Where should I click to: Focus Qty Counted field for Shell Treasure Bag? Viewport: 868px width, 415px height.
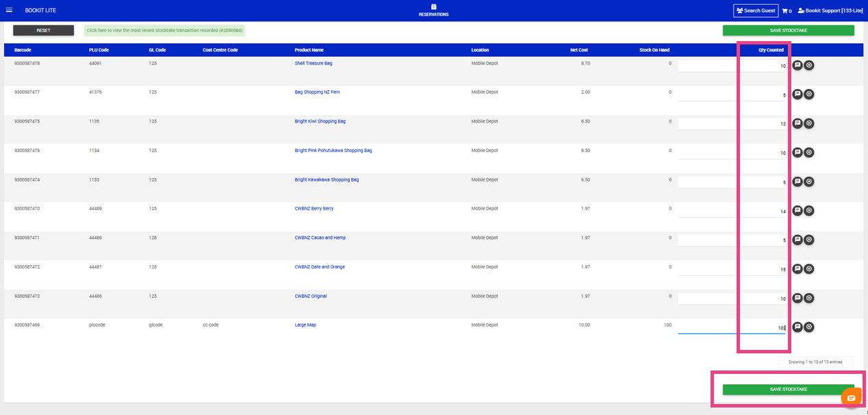coord(732,66)
